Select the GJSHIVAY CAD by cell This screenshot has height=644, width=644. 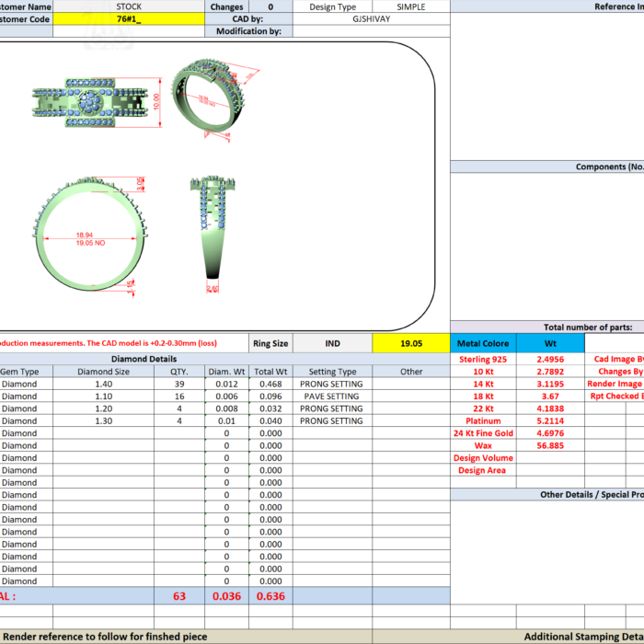pyautogui.click(x=372, y=19)
